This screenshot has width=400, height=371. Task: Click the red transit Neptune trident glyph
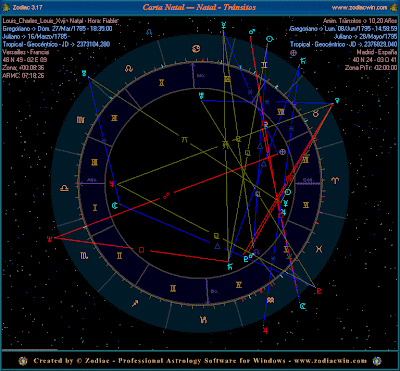tap(50, 239)
